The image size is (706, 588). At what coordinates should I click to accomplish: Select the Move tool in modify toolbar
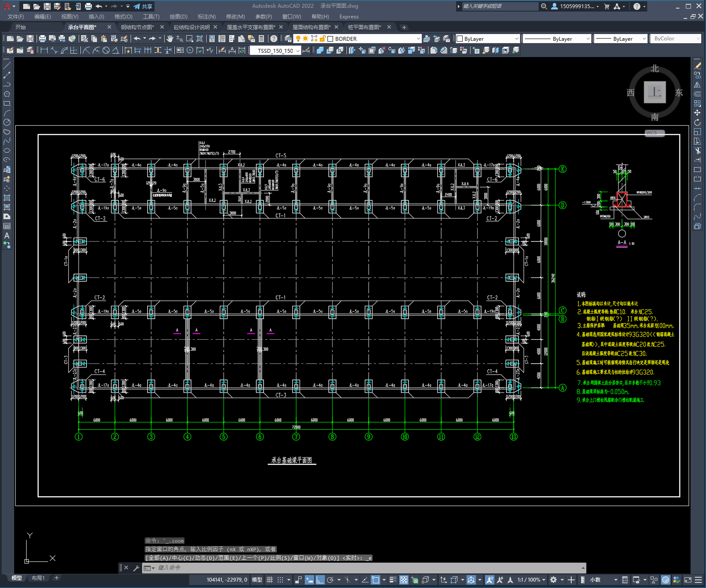tap(697, 113)
